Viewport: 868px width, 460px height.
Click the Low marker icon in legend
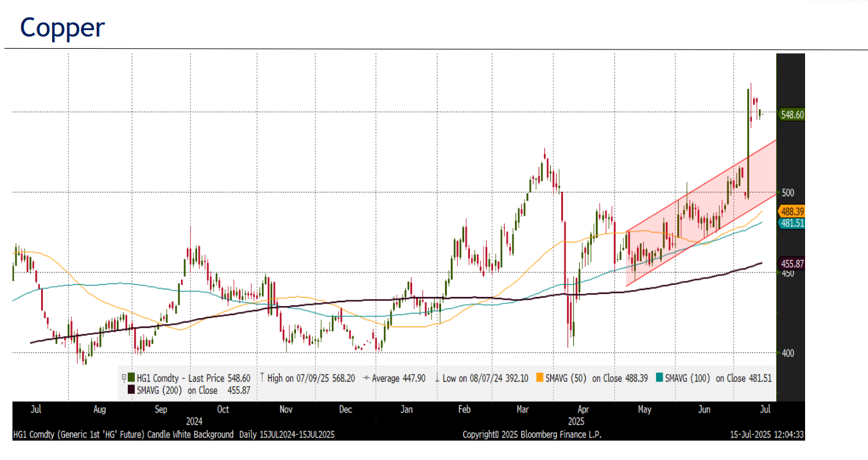click(x=437, y=379)
